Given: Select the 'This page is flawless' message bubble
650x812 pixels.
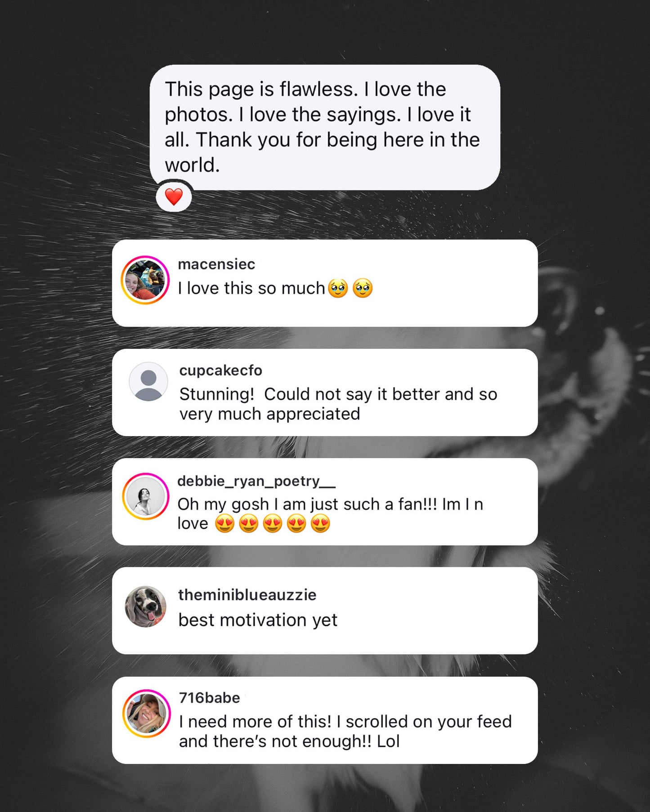Looking at the screenshot, I should (325, 127).
